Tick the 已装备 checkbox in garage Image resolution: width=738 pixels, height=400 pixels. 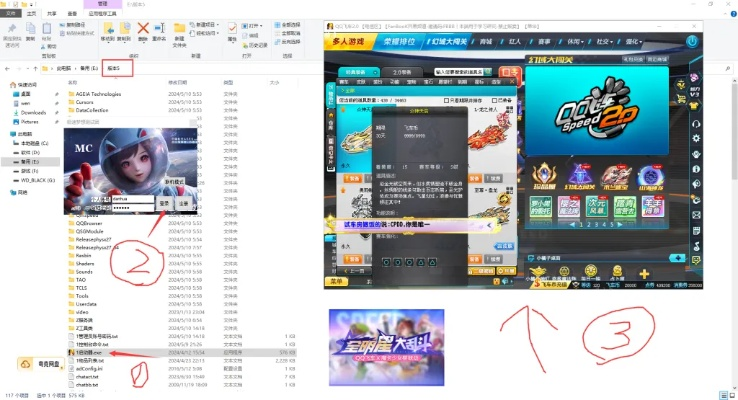pyautogui.click(x=494, y=100)
